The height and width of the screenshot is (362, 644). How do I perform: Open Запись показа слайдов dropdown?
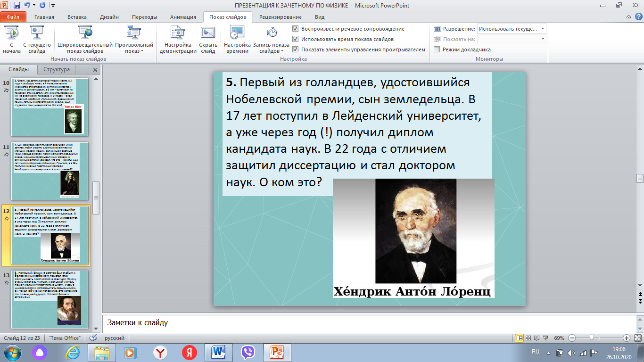coord(272,40)
